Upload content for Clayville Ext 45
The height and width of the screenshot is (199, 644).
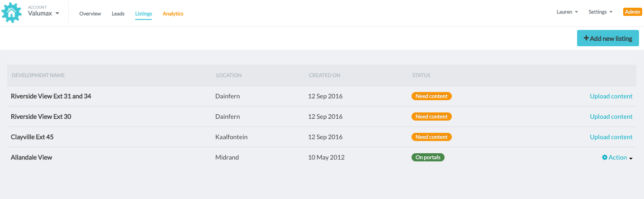(x=611, y=137)
